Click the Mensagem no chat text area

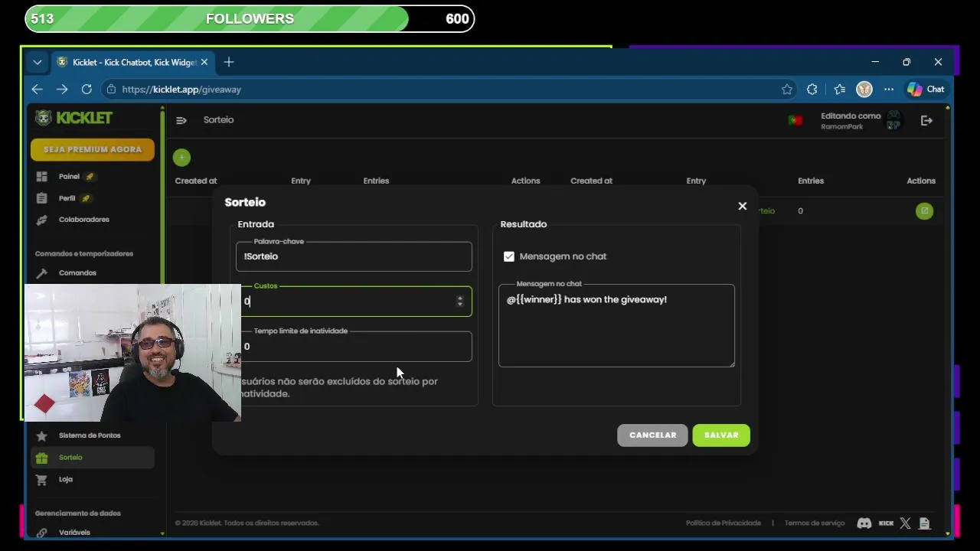click(616, 326)
